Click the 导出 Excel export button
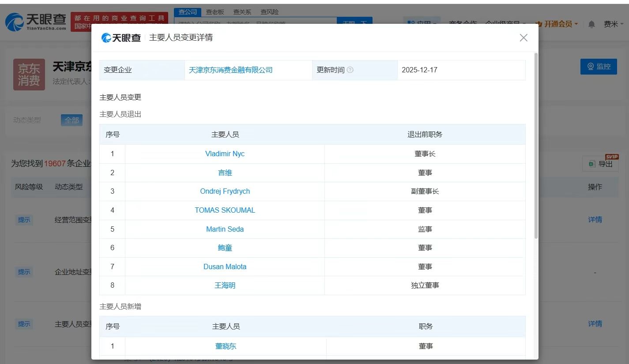The image size is (629, 364). (600, 164)
